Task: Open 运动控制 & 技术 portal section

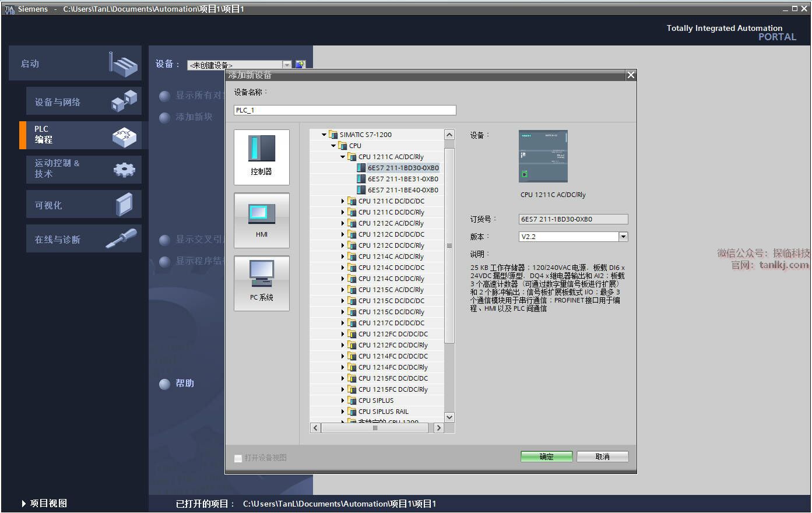Action: (x=84, y=169)
